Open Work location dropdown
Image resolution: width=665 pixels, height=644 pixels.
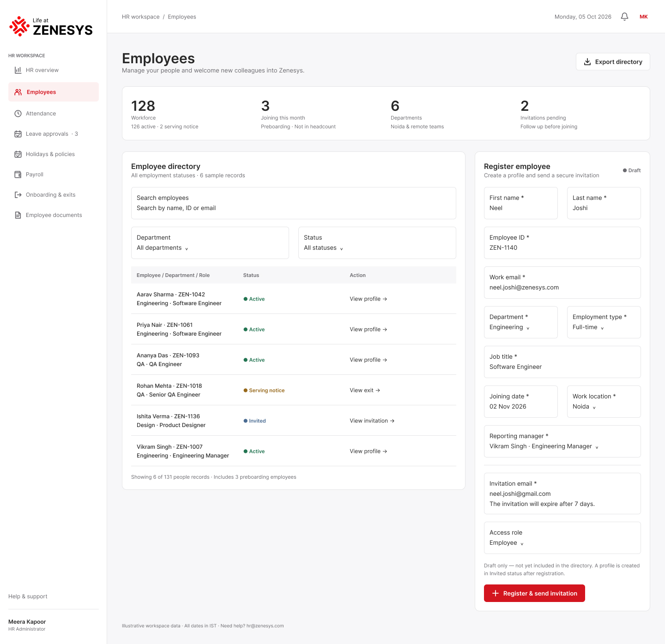coord(604,402)
